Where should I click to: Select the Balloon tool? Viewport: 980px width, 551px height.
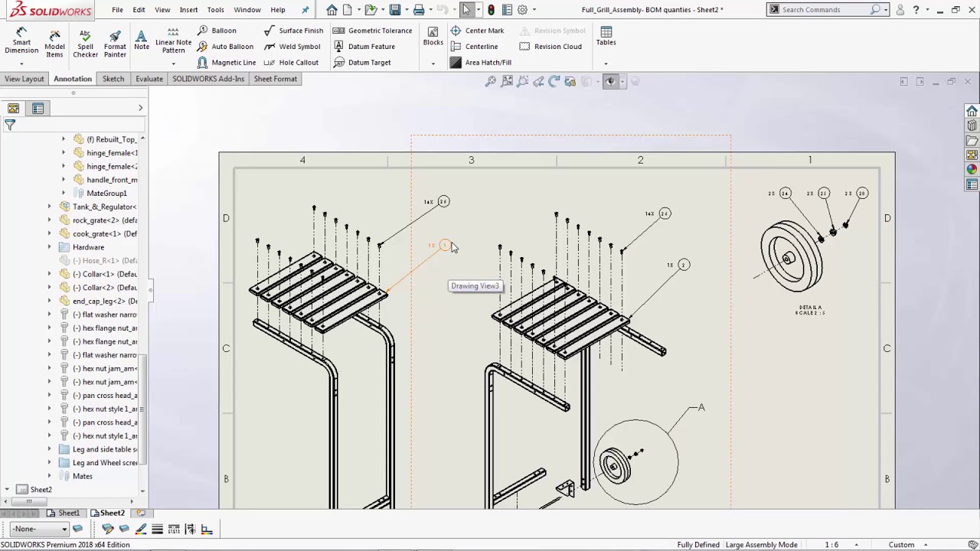[217, 31]
